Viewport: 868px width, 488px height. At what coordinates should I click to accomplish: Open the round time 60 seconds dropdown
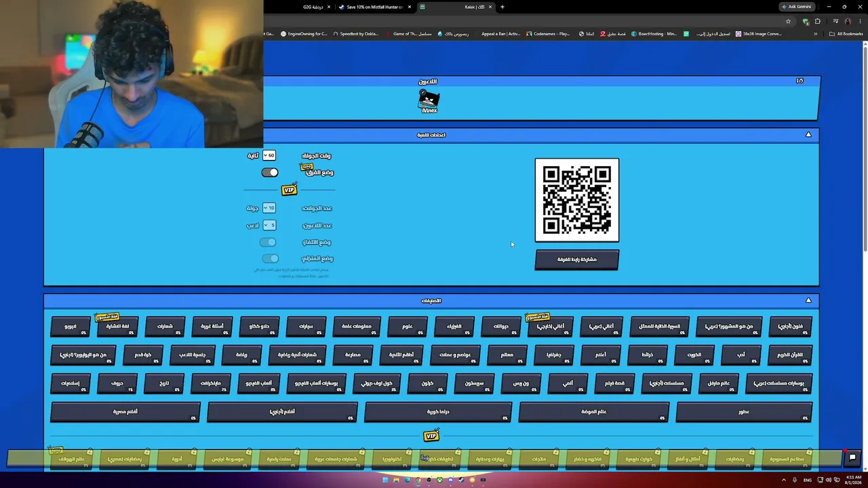pyautogui.click(x=269, y=156)
